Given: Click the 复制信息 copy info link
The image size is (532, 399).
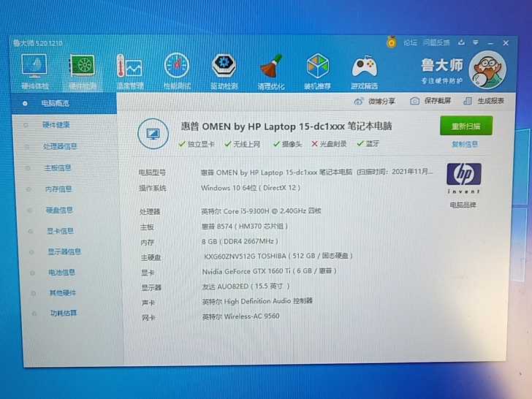Looking at the screenshot, I should (465, 144).
